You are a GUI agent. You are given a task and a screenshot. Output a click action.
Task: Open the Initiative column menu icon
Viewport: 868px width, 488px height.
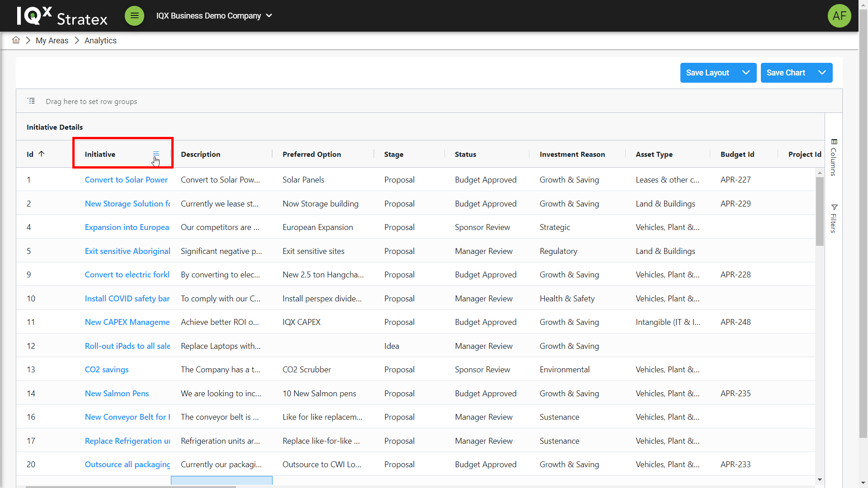coord(156,154)
